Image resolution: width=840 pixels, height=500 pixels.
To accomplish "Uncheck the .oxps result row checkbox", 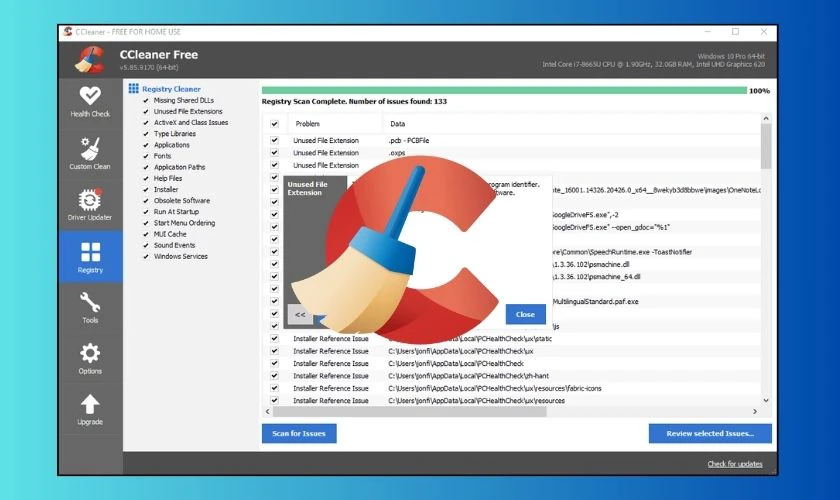I will pyautogui.click(x=274, y=153).
